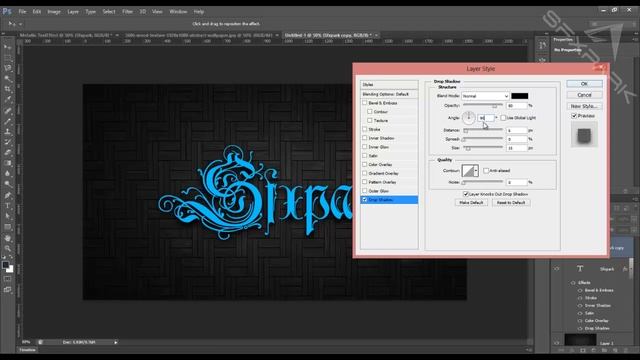Click the Angle dial control
Viewport: 640px width, 360px height.
point(469,118)
